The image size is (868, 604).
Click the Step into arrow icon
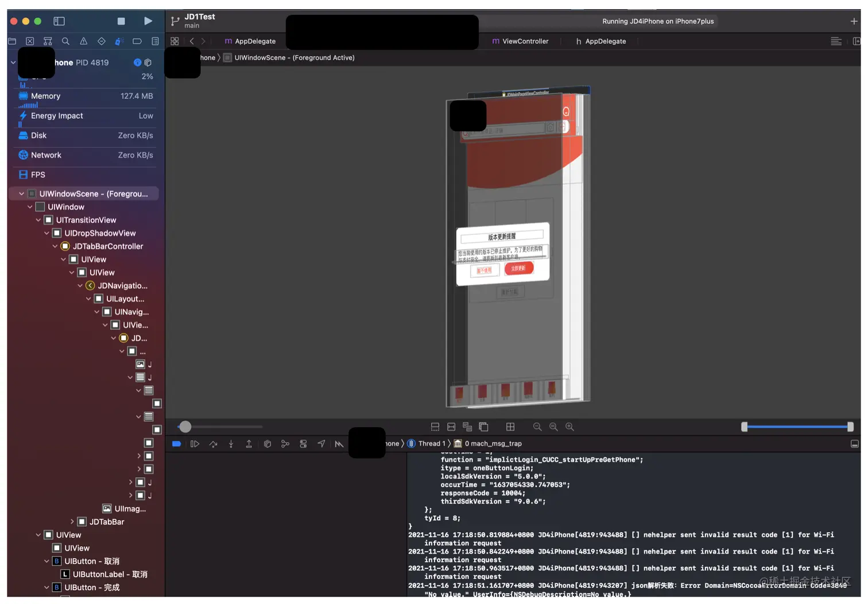[x=231, y=444]
